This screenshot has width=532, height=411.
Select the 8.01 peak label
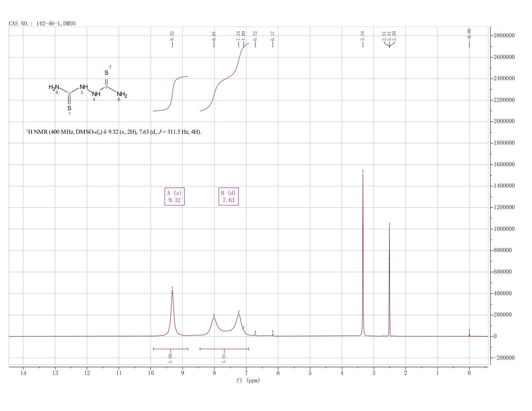214,36
